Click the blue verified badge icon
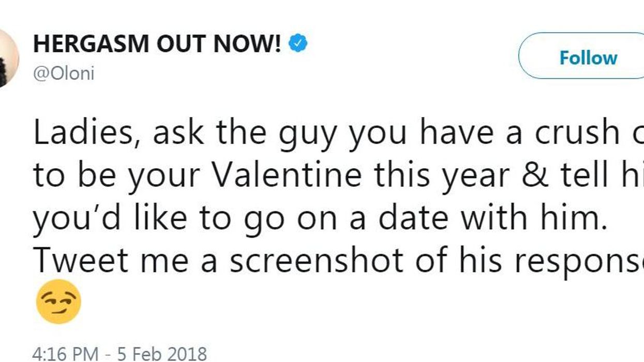The height and width of the screenshot is (362, 644). pyautogui.click(x=298, y=45)
